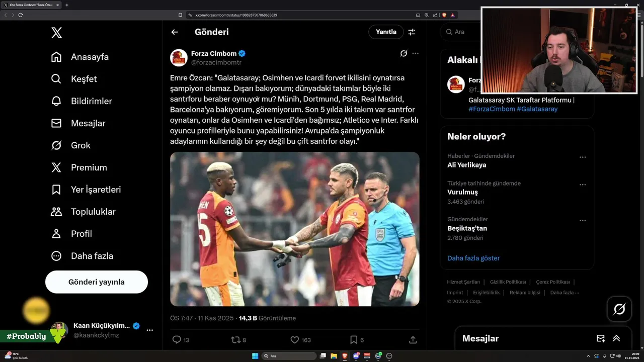Image resolution: width=644 pixels, height=362 pixels.
Task: Click the taskbar volume icon
Action: pos(618,356)
